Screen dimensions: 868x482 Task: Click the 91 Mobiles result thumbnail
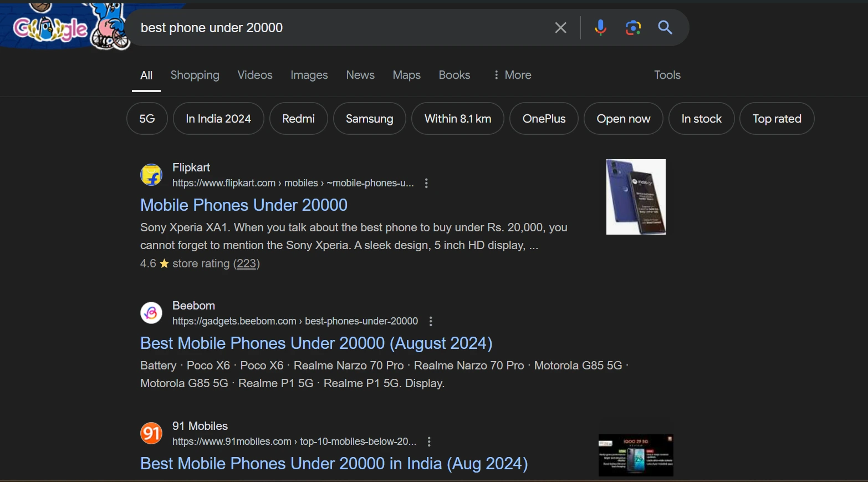click(636, 455)
